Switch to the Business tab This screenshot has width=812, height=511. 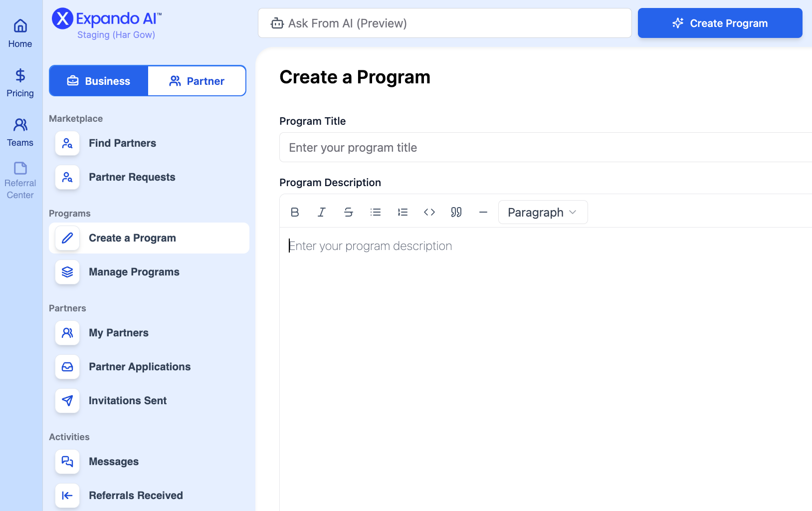pos(99,81)
